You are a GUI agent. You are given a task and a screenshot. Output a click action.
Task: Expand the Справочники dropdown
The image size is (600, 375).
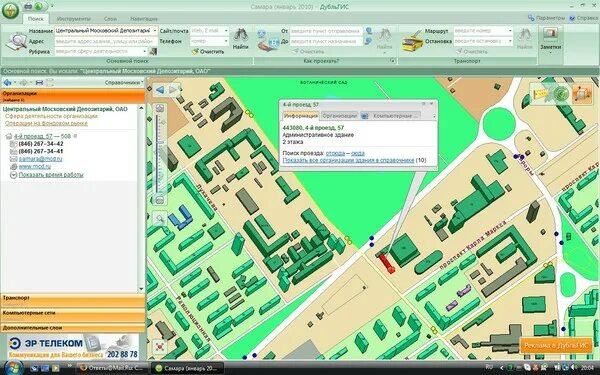point(124,82)
